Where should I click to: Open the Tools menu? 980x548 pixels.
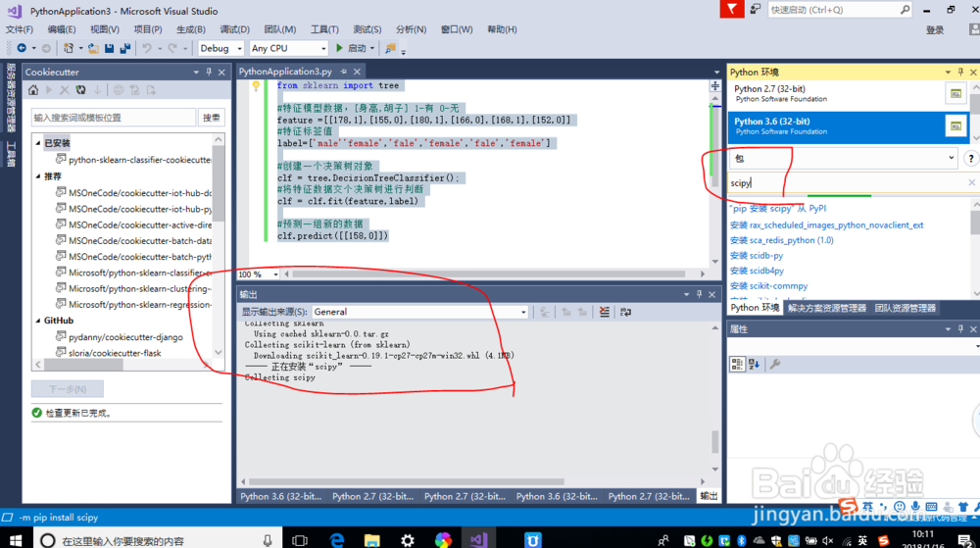pos(324,29)
